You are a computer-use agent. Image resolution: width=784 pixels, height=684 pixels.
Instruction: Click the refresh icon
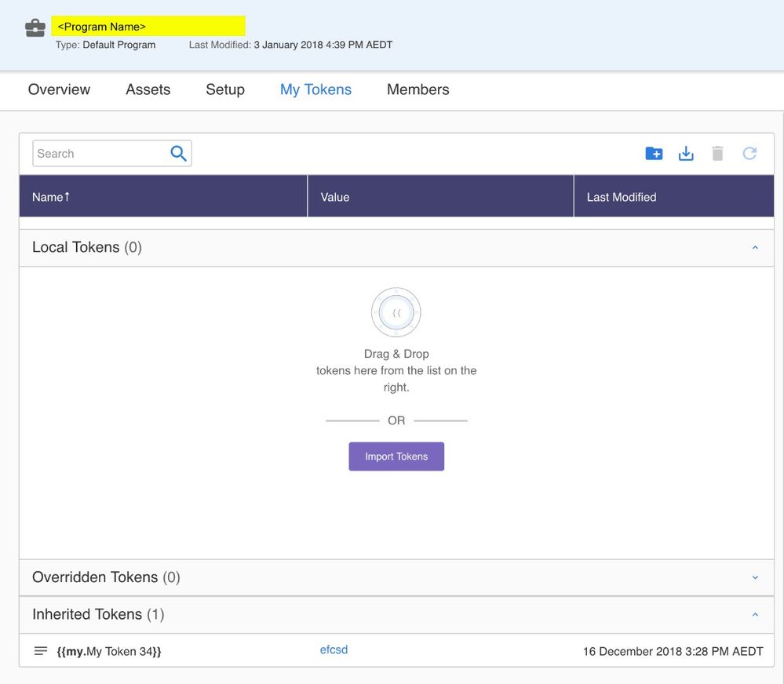[749, 154]
